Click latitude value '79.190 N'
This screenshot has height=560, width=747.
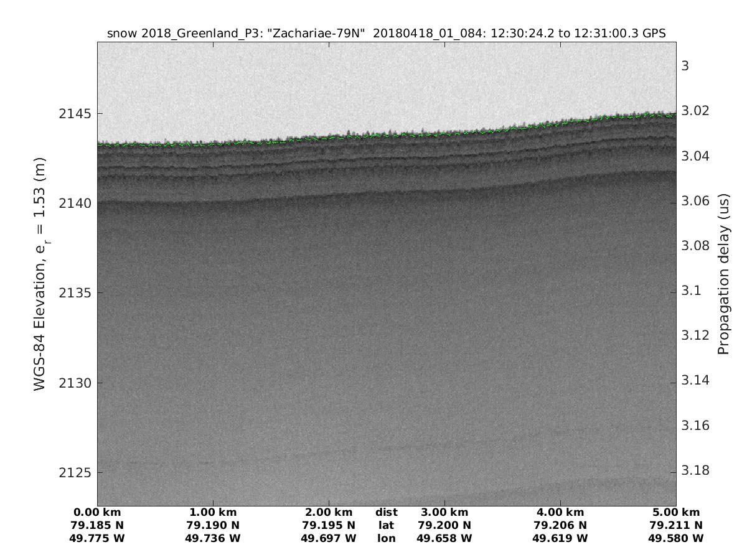click(x=213, y=525)
